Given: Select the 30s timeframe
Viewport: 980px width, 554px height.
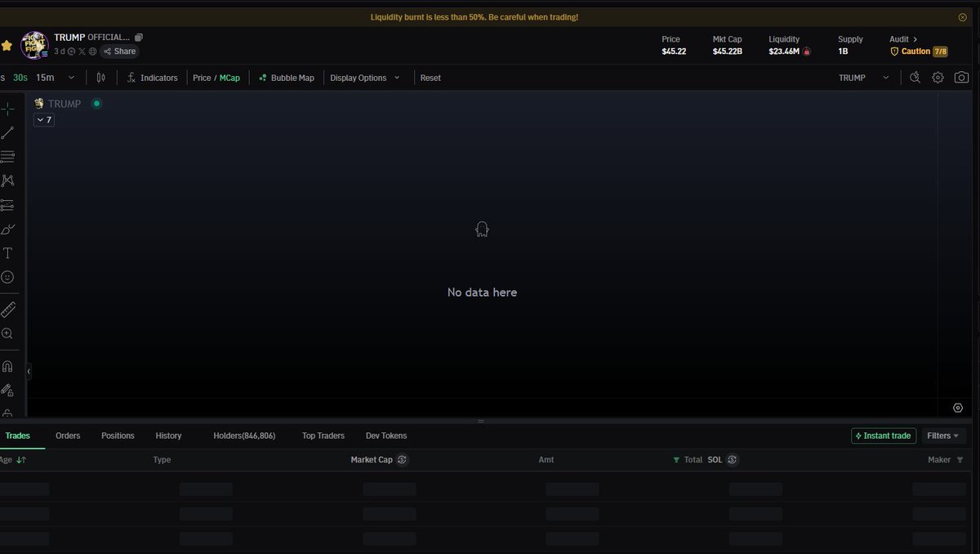Looking at the screenshot, I should coord(20,78).
